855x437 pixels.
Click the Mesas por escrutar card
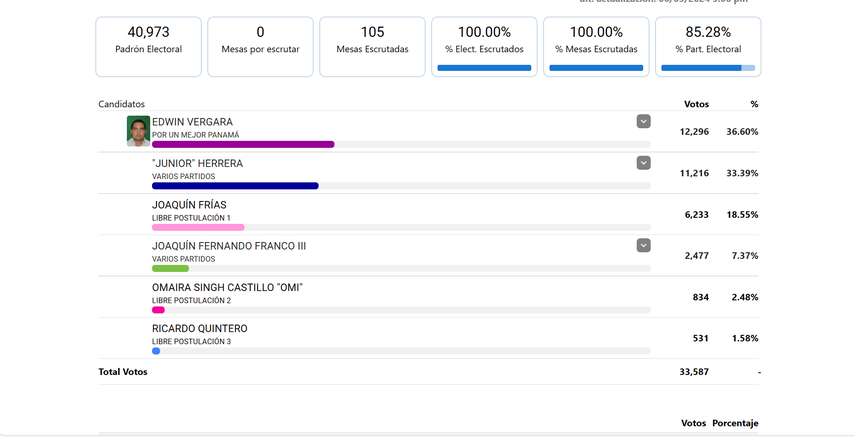point(260,46)
